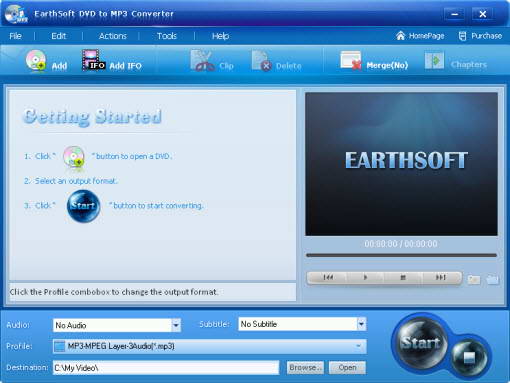This screenshot has width=510, height=383.
Task: Expand the Subtitle dropdown
Action: [361, 324]
